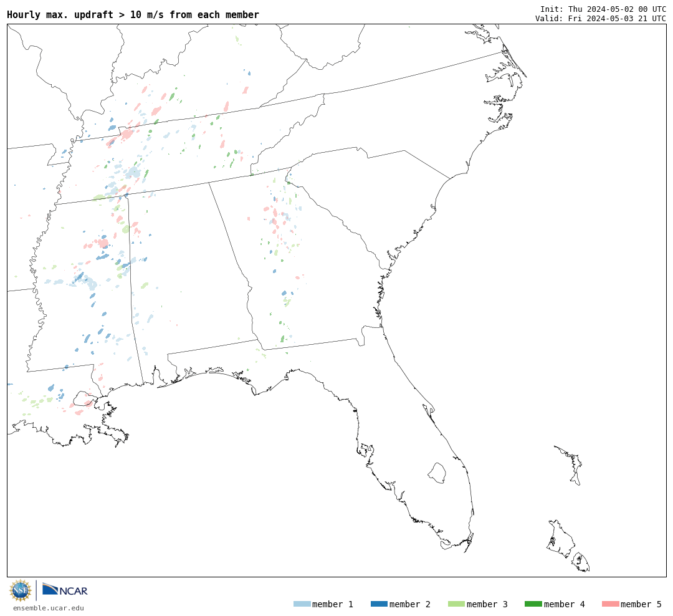Click the 'Valid: Fri 2024-05-03 21 UTC' text

(601, 19)
